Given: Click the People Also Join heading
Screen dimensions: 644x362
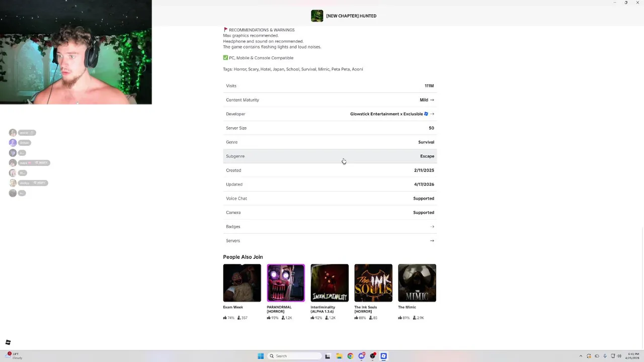Looking at the screenshot, I should (243, 257).
